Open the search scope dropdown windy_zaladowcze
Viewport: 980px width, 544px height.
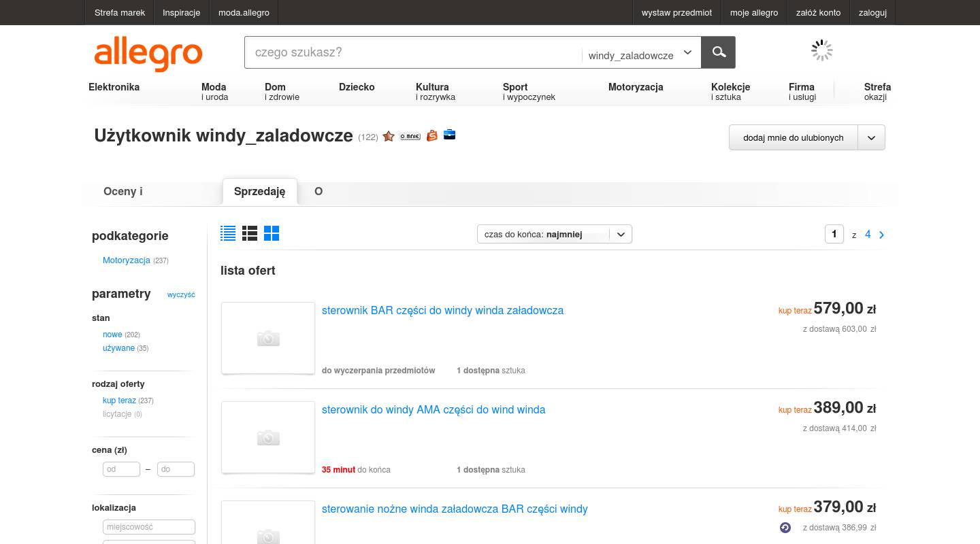click(x=640, y=54)
